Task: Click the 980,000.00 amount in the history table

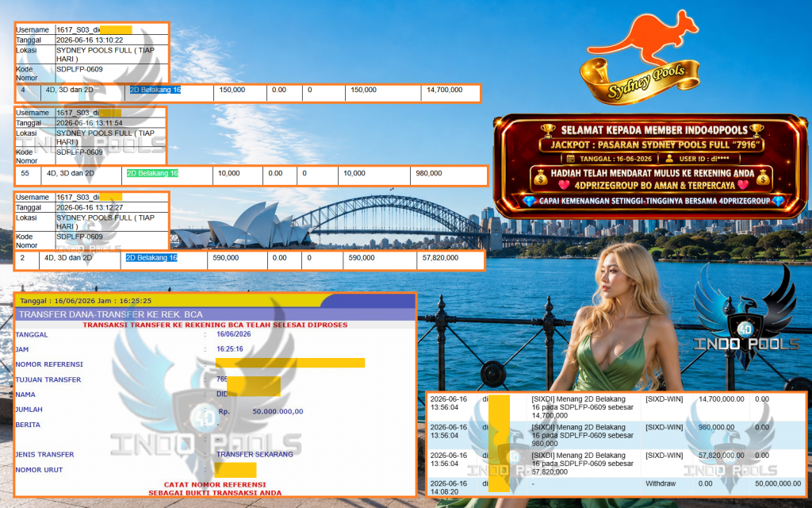Action: point(716,427)
